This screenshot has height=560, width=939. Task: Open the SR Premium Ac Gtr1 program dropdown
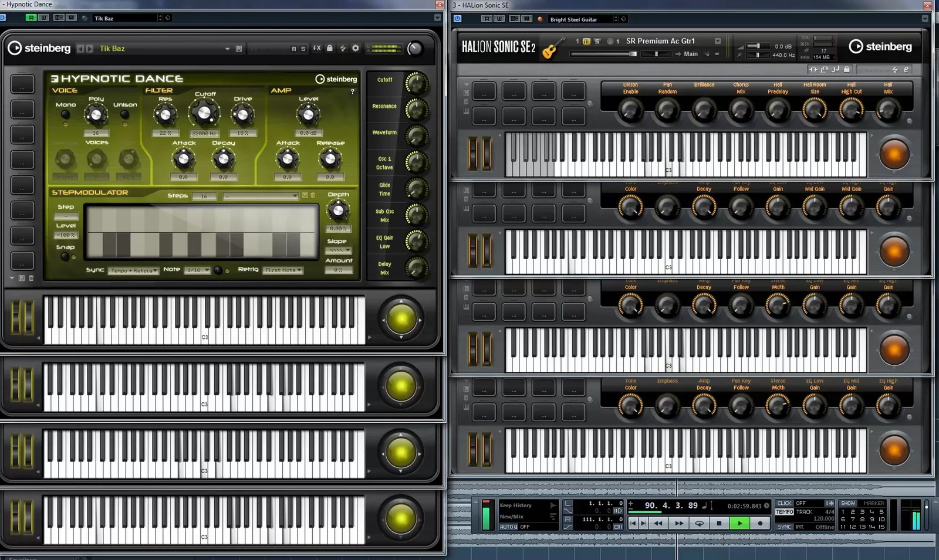coord(717,41)
